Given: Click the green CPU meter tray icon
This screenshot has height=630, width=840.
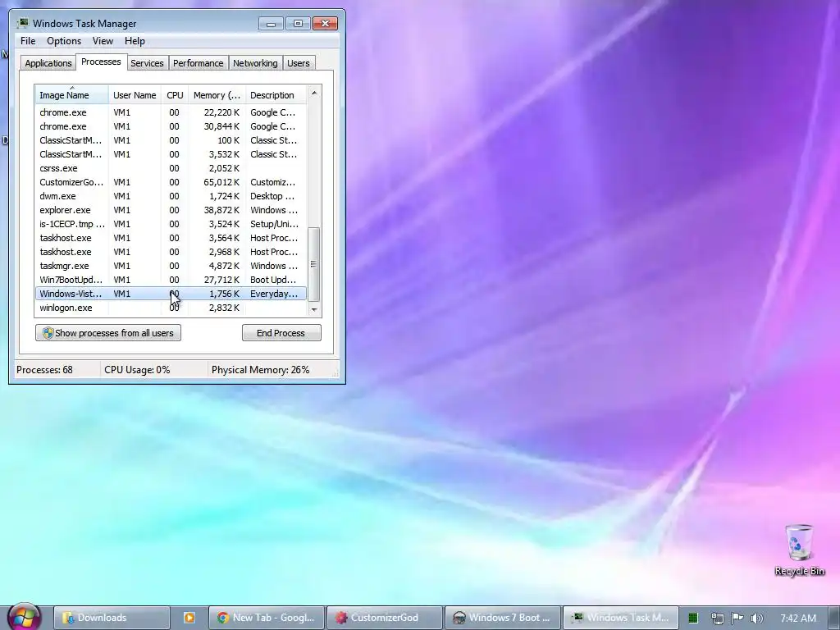Looking at the screenshot, I should pos(693,619).
